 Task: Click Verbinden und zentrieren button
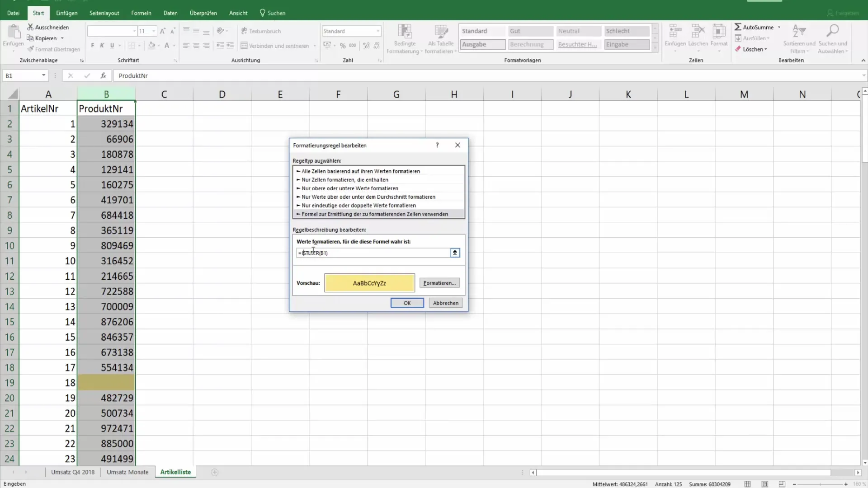pyautogui.click(x=275, y=46)
